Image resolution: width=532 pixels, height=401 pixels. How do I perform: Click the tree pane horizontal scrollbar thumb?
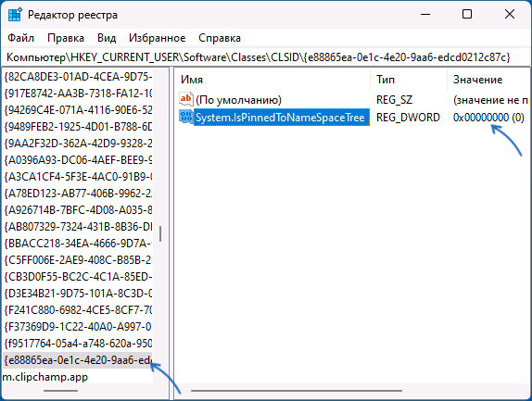coord(61,391)
